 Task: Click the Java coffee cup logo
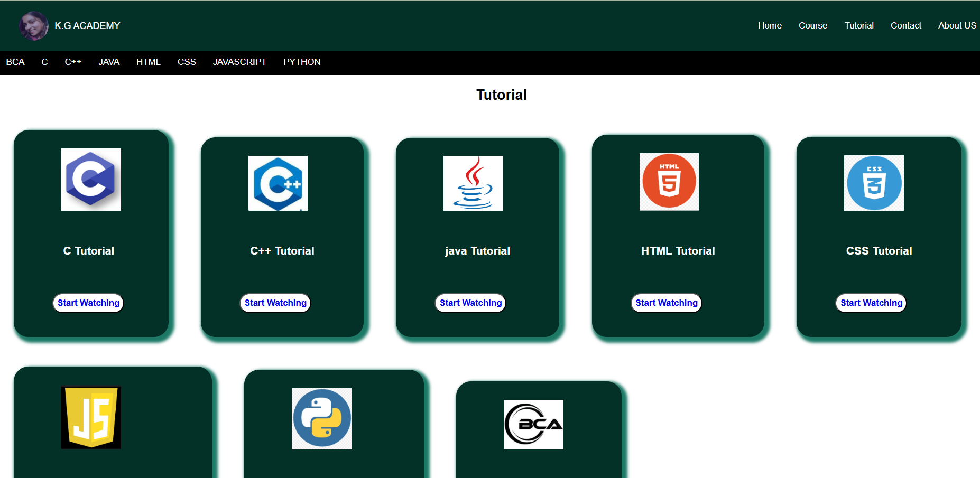coord(473,183)
